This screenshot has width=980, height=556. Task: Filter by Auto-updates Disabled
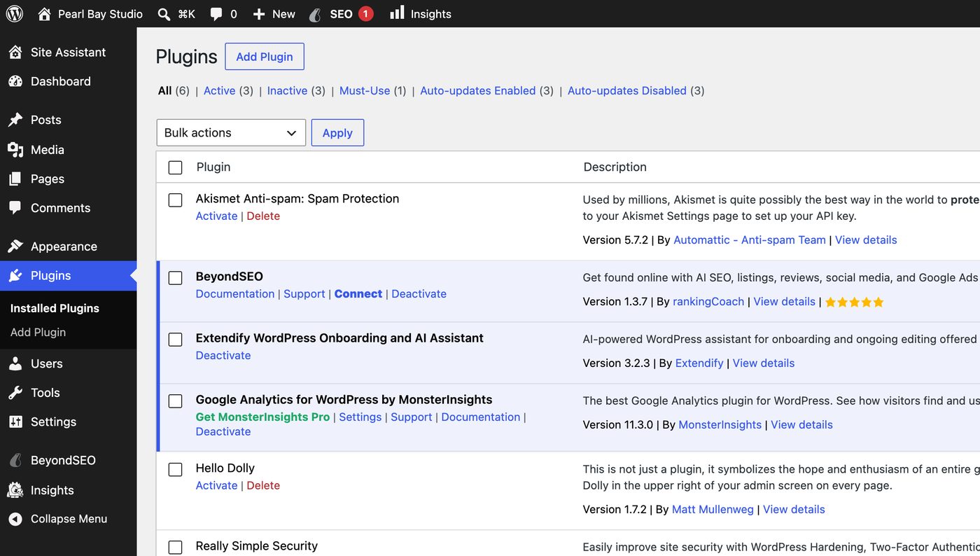(x=627, y=90)
